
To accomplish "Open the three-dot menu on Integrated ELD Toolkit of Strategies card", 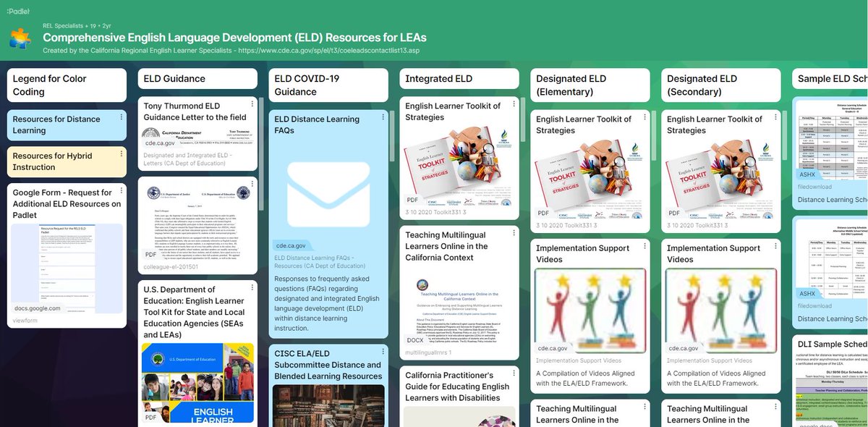I will (x=514, y=106).
